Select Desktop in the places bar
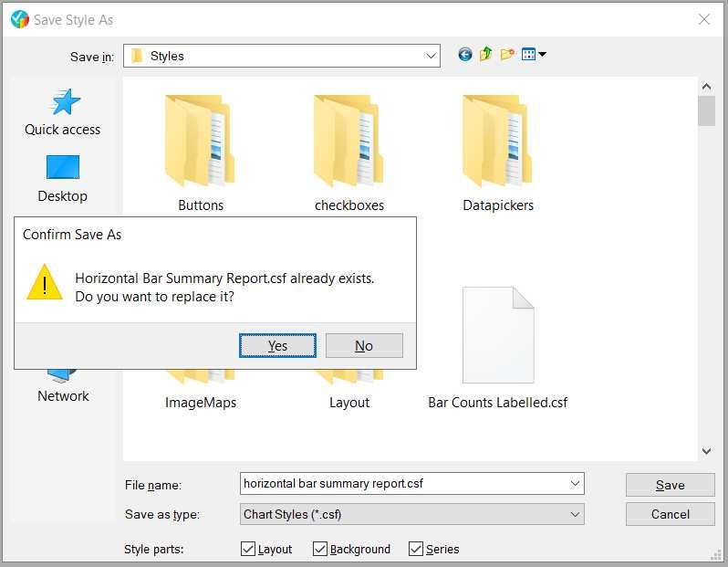728x567 pixels. [63, 179]
